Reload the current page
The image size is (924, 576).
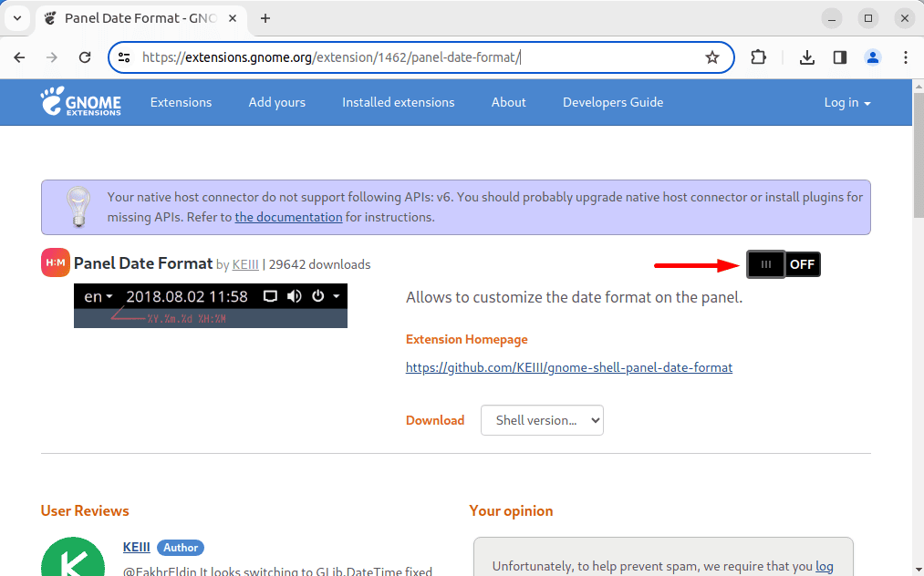click(x=85, y=57)
